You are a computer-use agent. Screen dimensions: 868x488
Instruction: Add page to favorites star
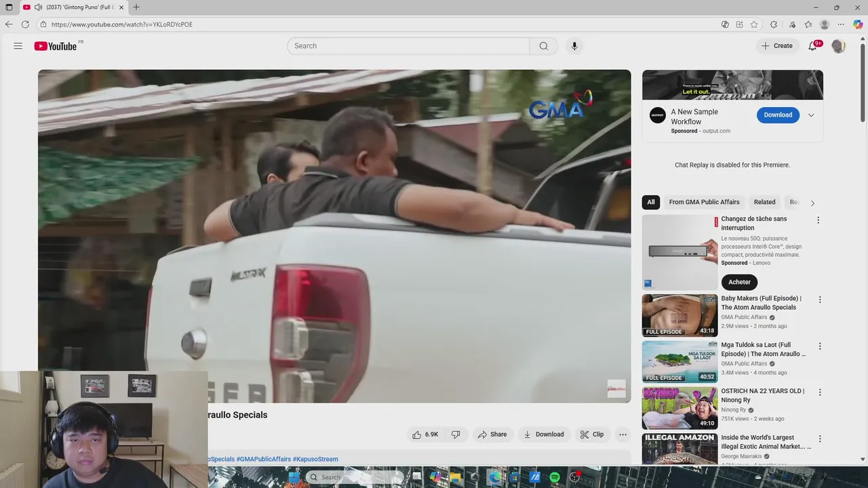pyautogui.click(x=754, y=24)
